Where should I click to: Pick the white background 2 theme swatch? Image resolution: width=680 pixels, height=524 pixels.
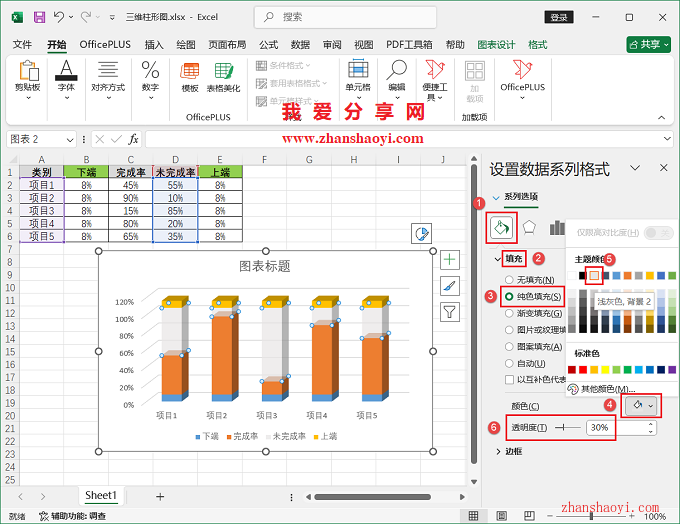coord(593,275)
